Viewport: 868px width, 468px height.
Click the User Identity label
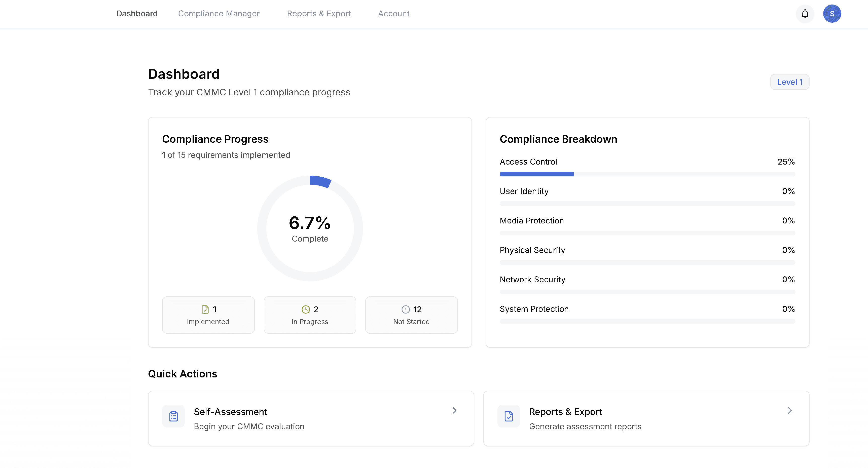[524, 191]
